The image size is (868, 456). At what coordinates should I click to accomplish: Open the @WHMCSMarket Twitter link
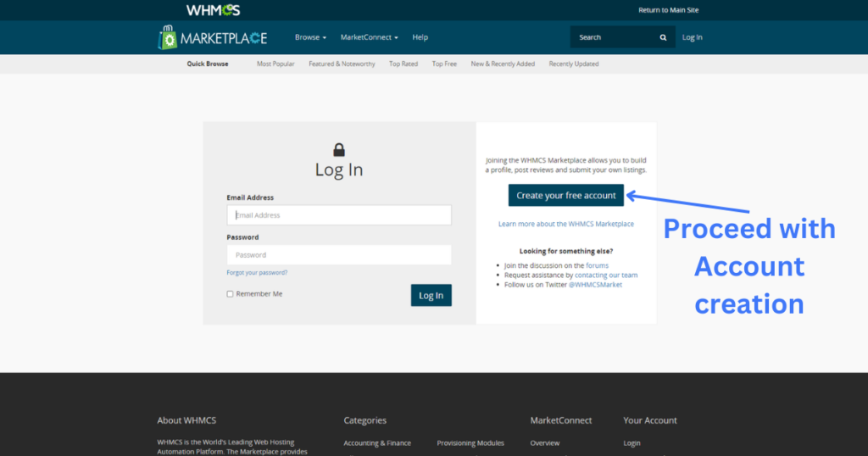[x=595, y=285]
